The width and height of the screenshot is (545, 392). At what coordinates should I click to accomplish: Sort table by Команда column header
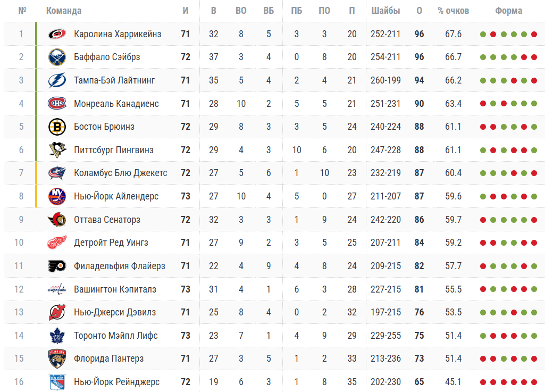pos(64,11)
